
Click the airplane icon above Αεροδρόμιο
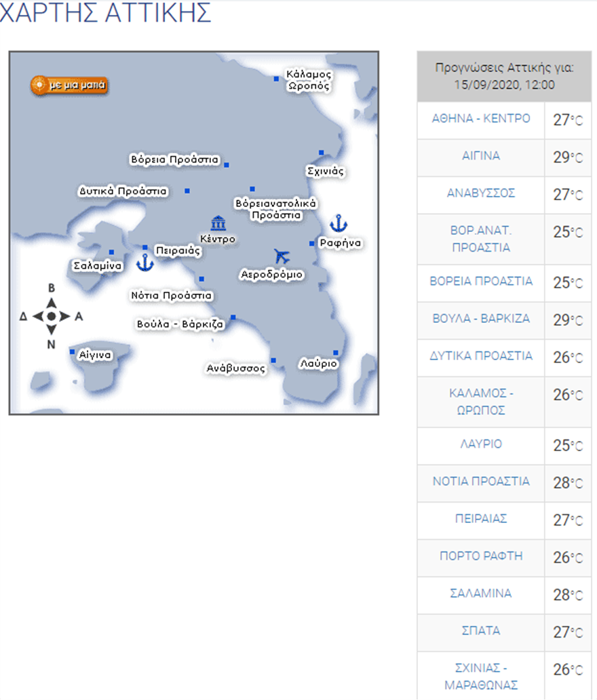tap(282, 256)
